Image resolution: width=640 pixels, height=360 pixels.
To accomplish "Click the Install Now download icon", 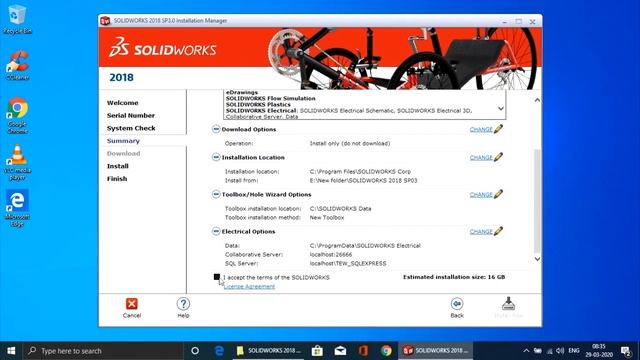I will 508,304.
